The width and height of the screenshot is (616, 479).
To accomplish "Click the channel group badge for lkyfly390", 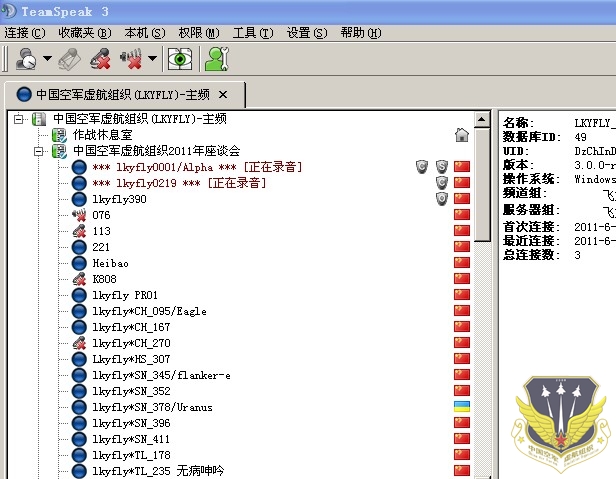I will 442,198.
